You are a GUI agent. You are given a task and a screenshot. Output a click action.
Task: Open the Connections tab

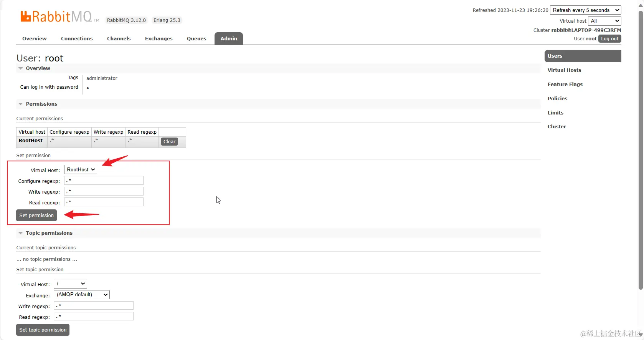pos(77,38)
